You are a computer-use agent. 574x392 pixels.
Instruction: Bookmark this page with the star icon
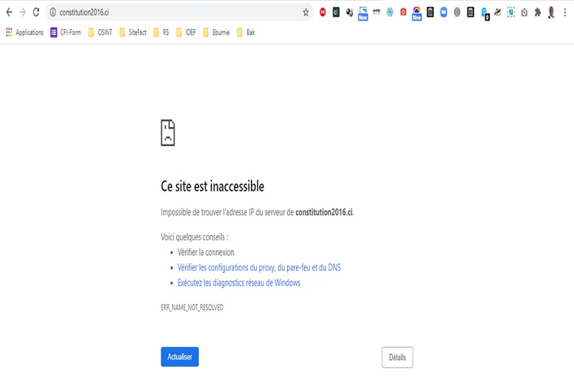tap(306, 12)
